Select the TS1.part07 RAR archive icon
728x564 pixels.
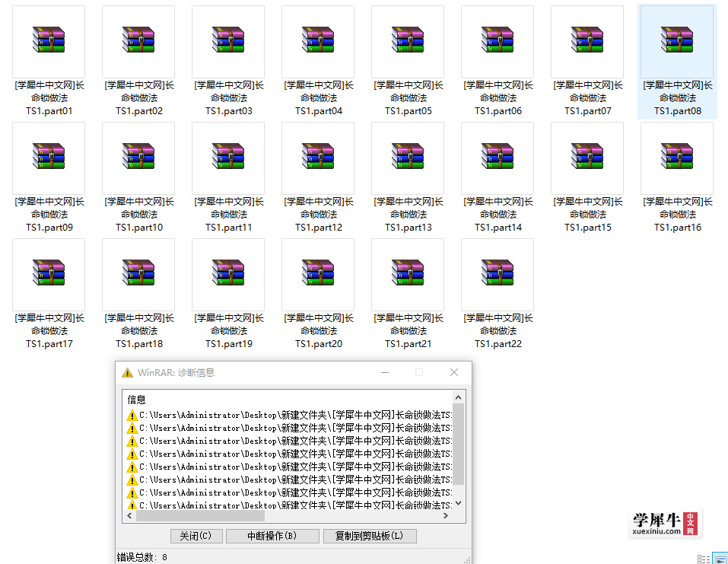pyautogui.click(x=587, y=40)
